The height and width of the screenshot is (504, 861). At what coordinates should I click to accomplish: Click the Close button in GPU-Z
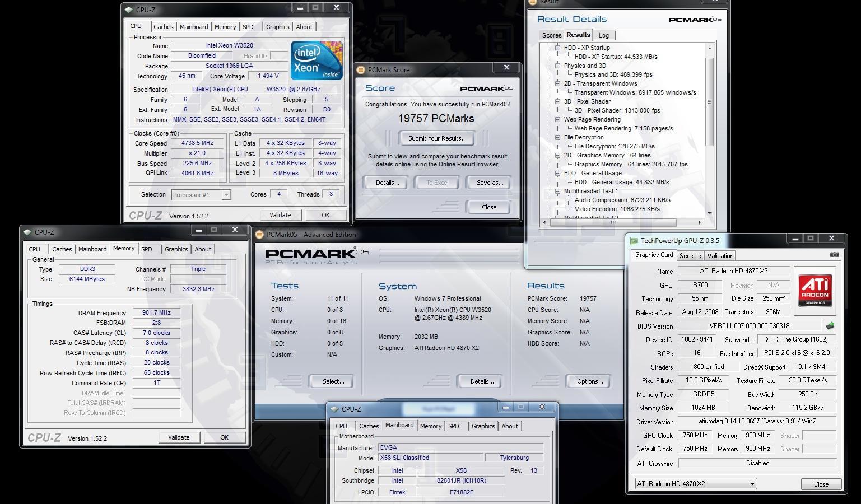point(821,484)
